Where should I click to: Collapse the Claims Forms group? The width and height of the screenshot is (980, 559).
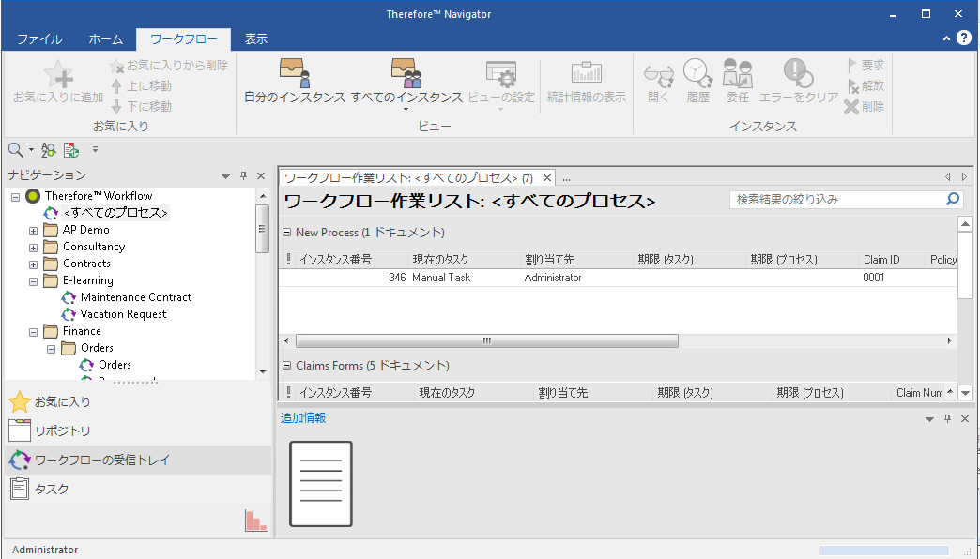[x=287, y=366]
